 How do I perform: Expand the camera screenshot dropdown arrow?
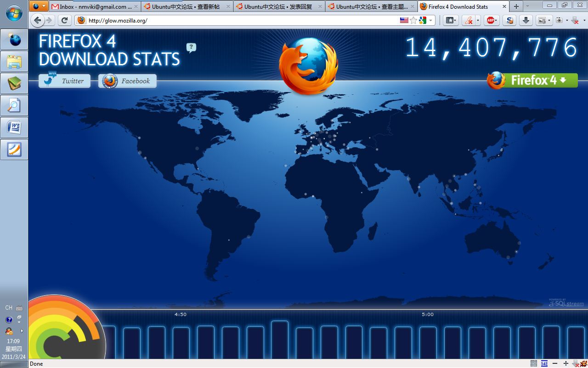point(567,21)
